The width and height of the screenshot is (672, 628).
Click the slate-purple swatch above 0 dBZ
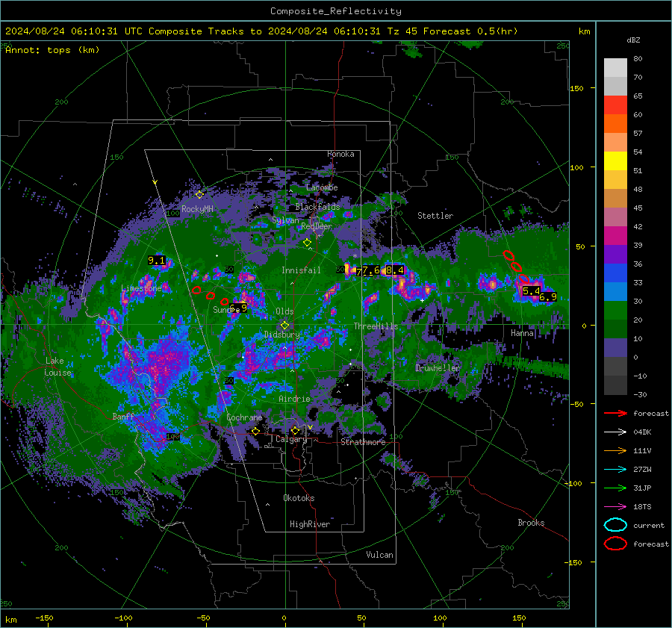[x=615, y=348]
